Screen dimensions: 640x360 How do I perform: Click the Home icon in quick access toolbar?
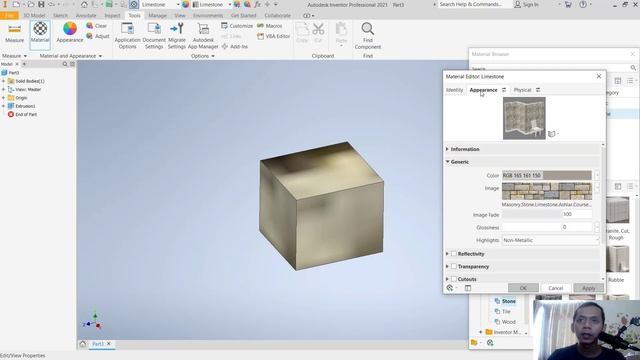click(x=84, y=4)
